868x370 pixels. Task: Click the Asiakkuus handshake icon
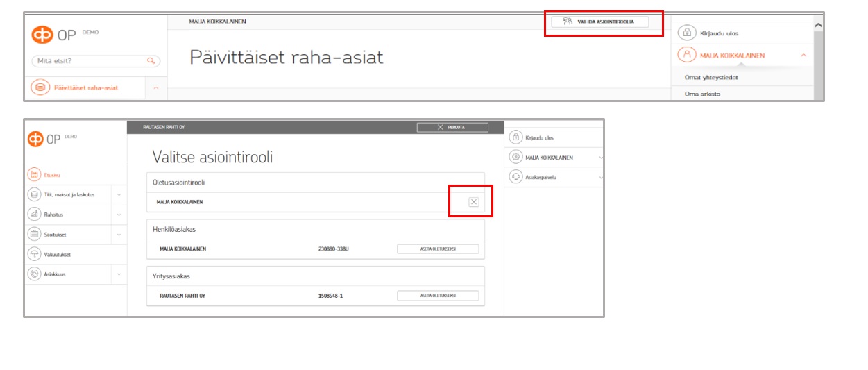[34, 274]
